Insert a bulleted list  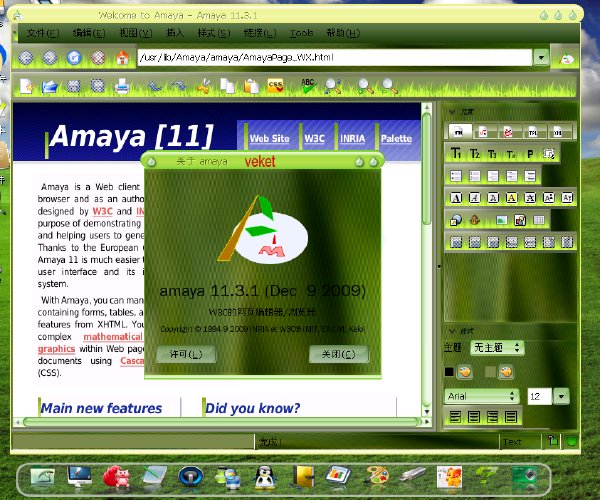tap(456, 176)
